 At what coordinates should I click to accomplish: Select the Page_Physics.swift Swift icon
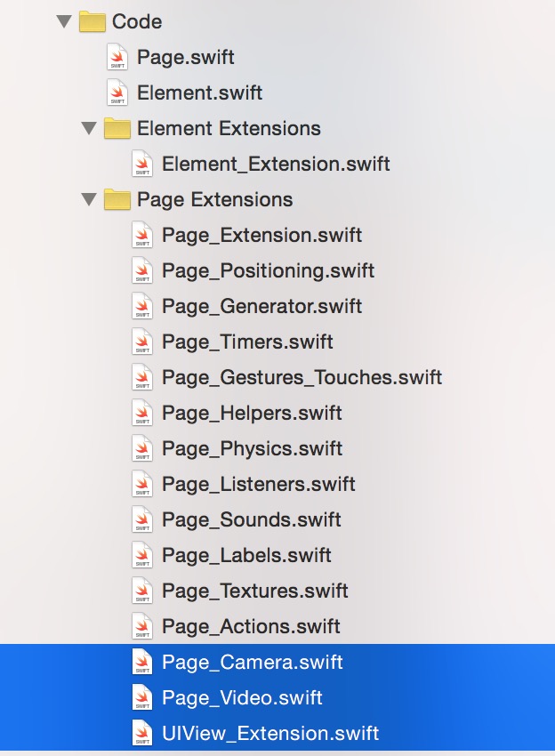point(141,448)
